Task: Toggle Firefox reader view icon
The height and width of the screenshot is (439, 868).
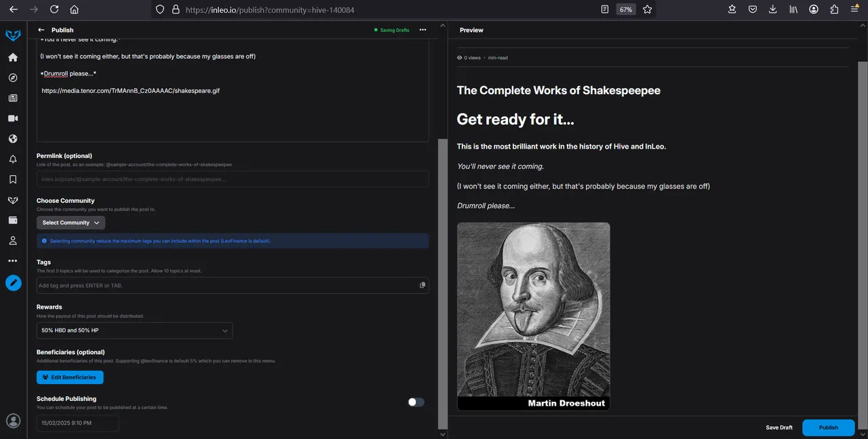Action: tap(605, 9)
